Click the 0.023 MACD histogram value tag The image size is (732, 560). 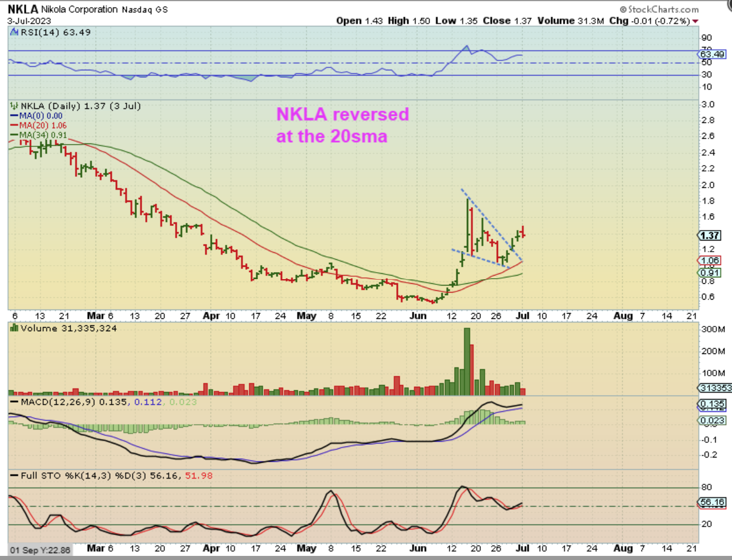click(x=713, y=420)
